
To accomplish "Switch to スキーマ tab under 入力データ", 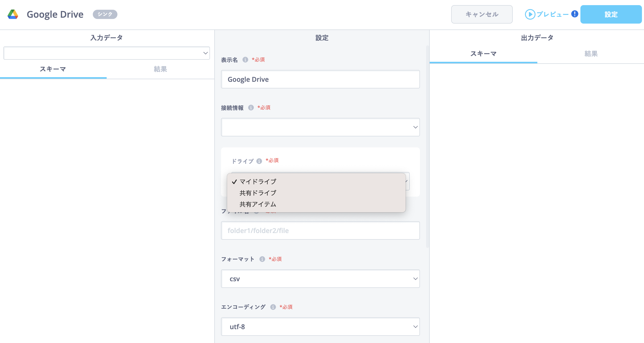I will pos(53,69).
